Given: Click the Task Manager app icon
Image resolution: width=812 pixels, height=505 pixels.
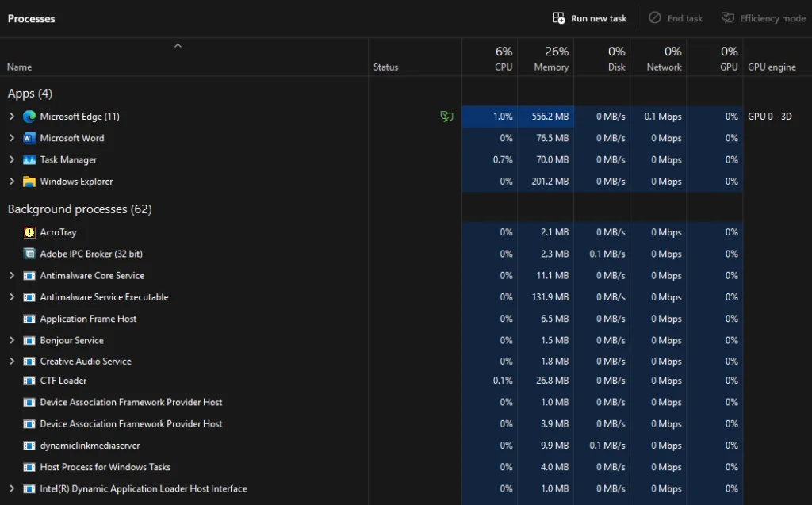Looking at the screenshot, I should point(29,159).
